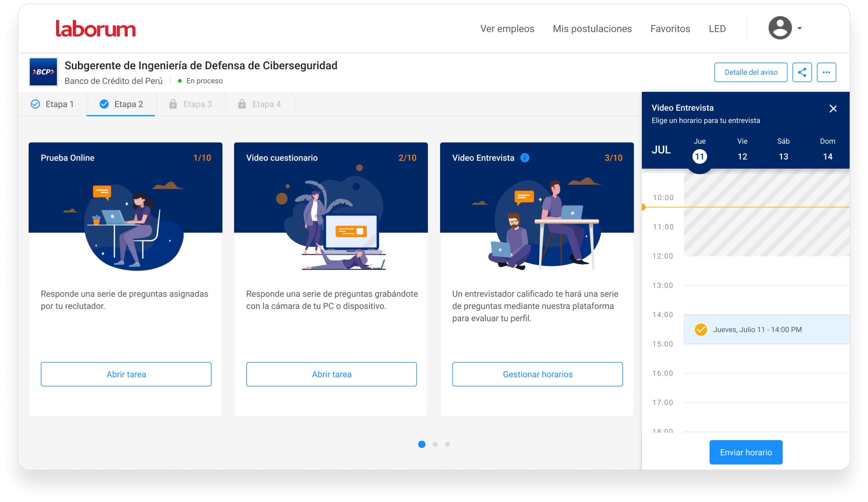Click the share icon button

[802, 72]
